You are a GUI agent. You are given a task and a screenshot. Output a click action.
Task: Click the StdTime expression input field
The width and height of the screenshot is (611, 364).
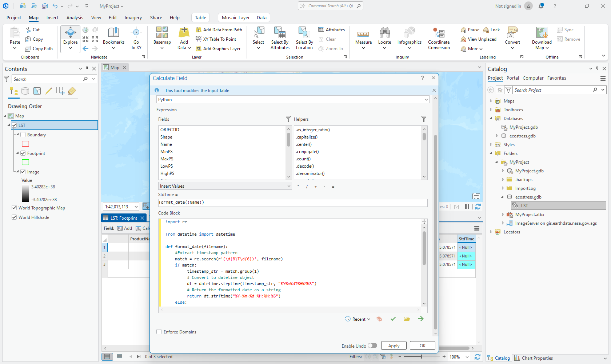292,203
